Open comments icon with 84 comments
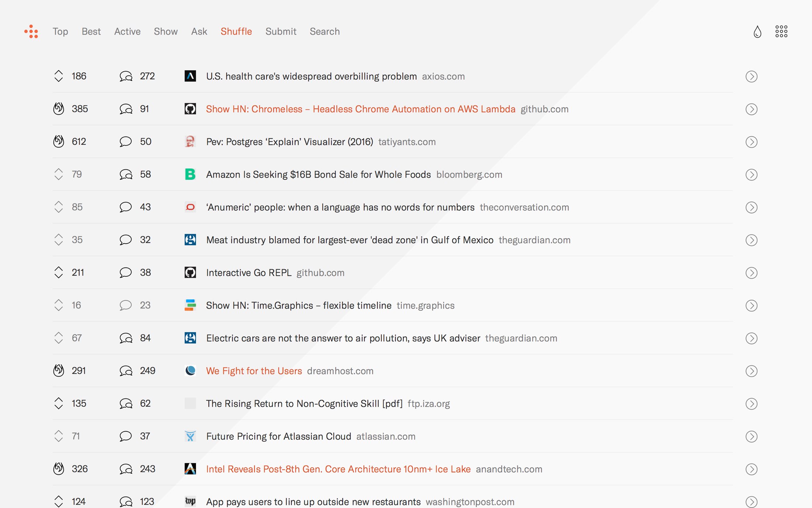 pos(126,338)
